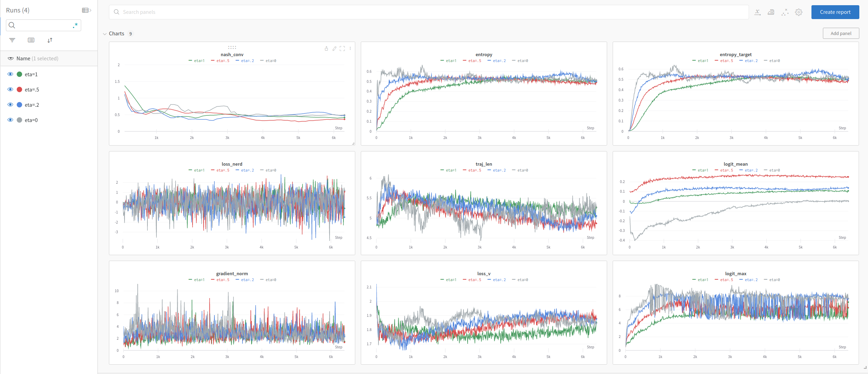This screenshot has height=374, width=868.
Task: Collapse the Charts section
Action: 105,34
